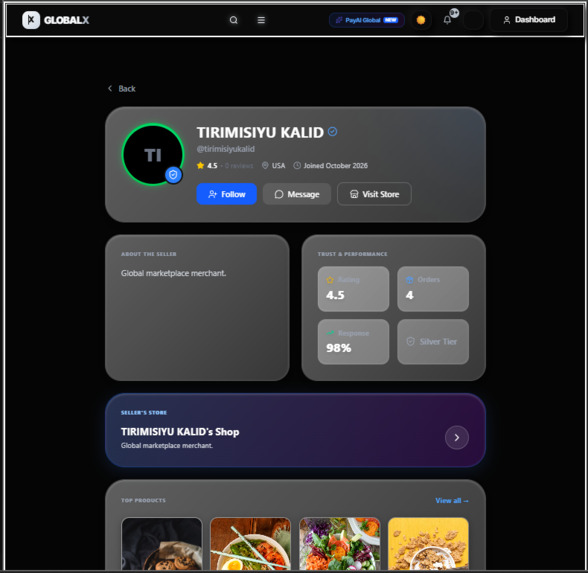Visit Store button
The height and width of the screenshot is (573, 588).
click(374, 194)
